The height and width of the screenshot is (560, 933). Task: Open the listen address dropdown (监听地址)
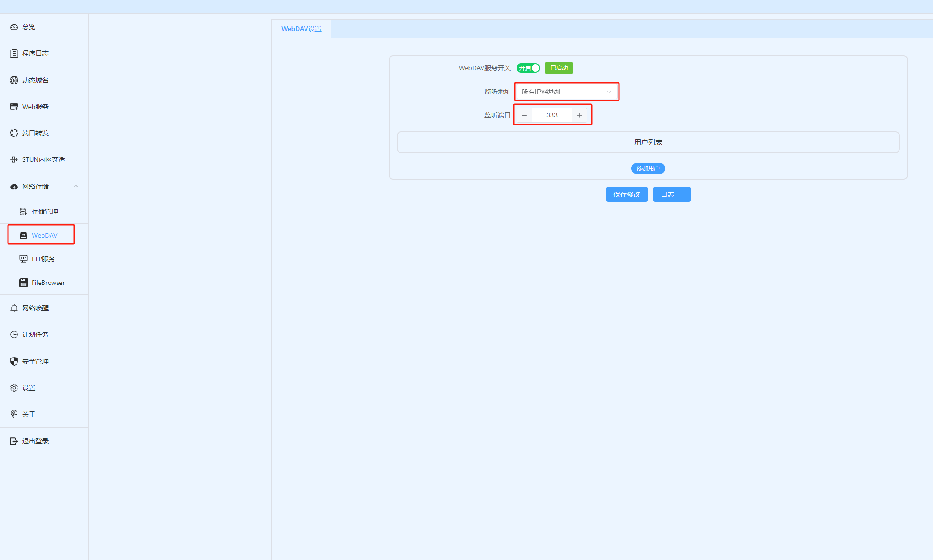[x=567, y=92]
